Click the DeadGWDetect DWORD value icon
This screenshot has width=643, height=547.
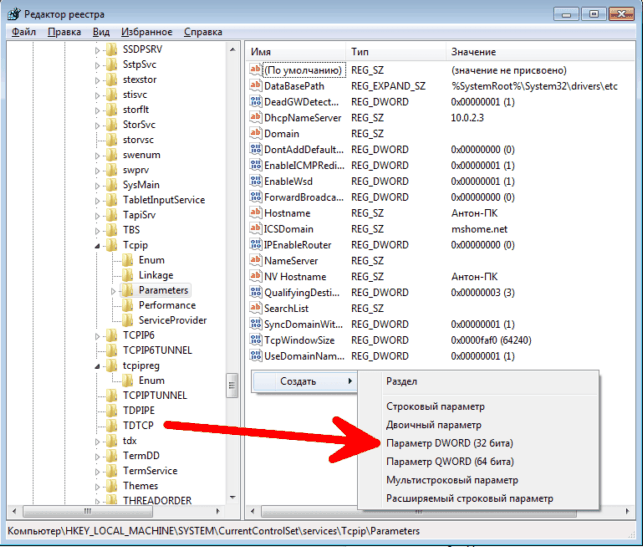pyautogui.click(x=255, y=101)
